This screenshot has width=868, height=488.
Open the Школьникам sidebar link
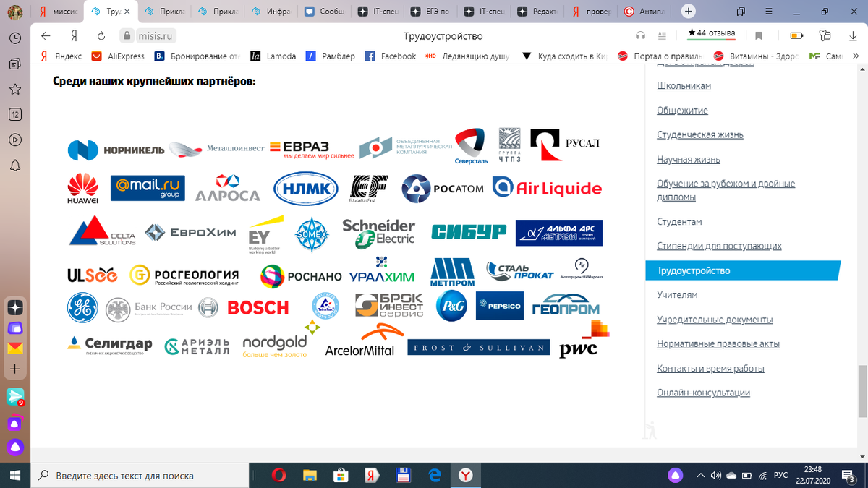(x=684, y=86)
